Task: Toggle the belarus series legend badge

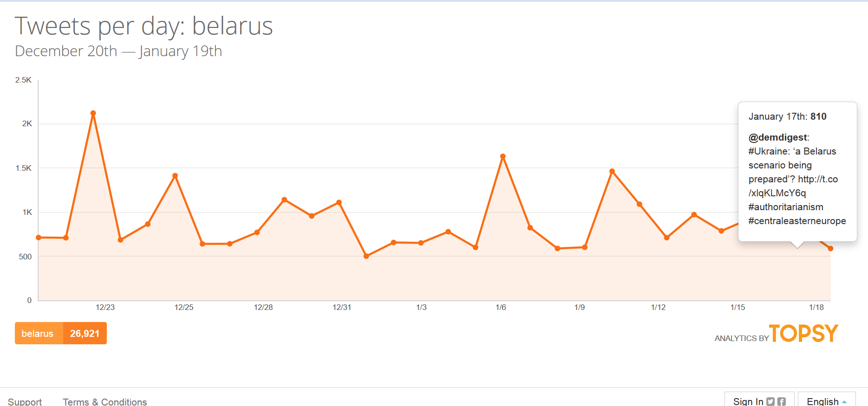Action: pos(38,334)
